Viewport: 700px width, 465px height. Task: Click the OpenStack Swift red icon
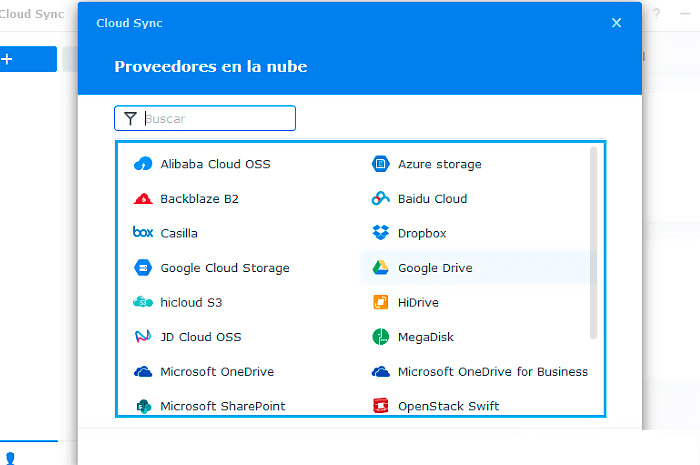coord(380,406)
